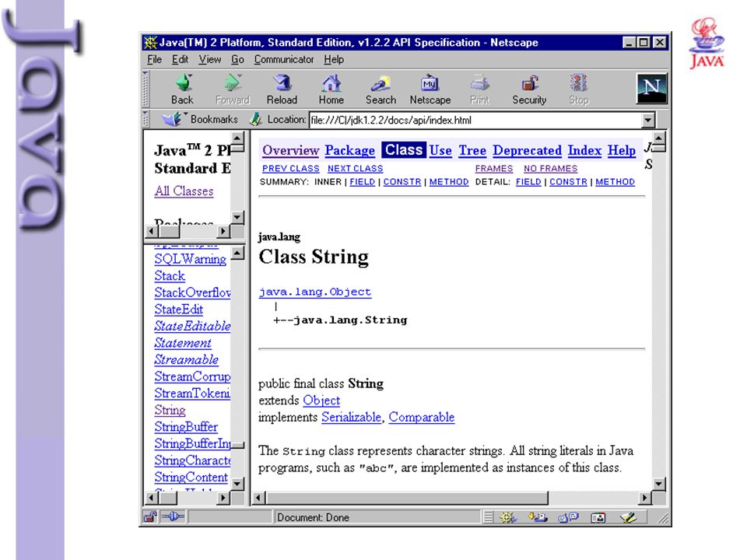The image size is (747, 560).
Task: Open the Tree navigation link
Action: (x=472, y=150)
